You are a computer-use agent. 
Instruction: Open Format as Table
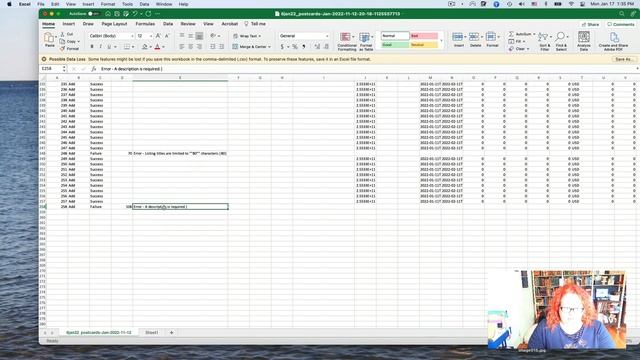point(366,42)
